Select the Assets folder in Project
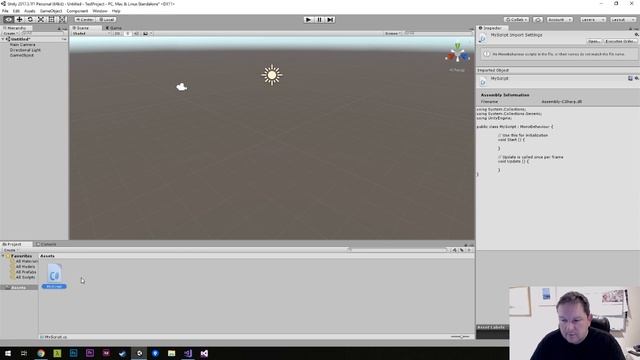 (18, 288)
